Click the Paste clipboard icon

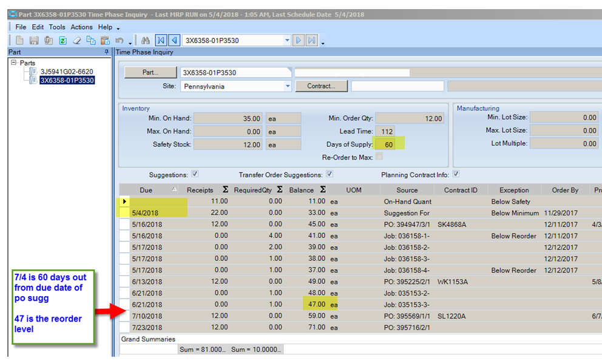[105, 41]
